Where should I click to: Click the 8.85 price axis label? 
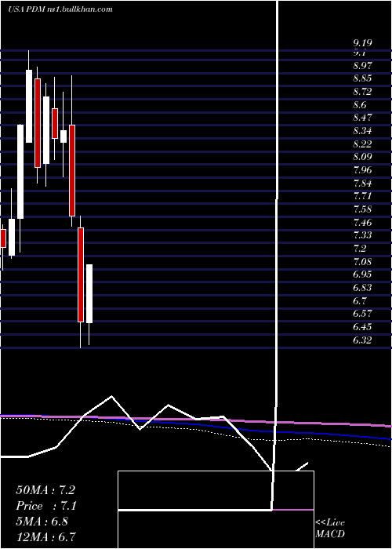click(x=362, y=78)
